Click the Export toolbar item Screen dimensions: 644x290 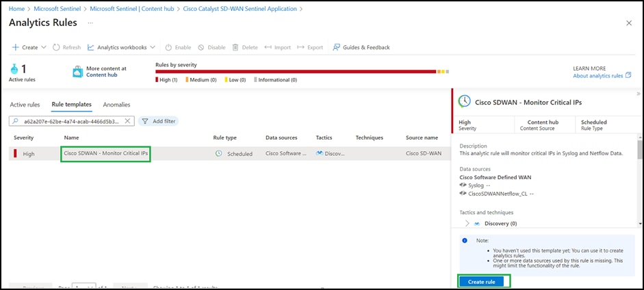click(x=310, y=47)
